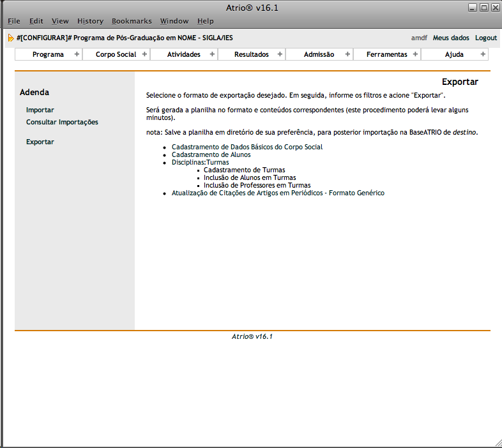Open Consultar Importações in the sidebar
This screenshot has height=448, width=502.
tap(62, 122)
